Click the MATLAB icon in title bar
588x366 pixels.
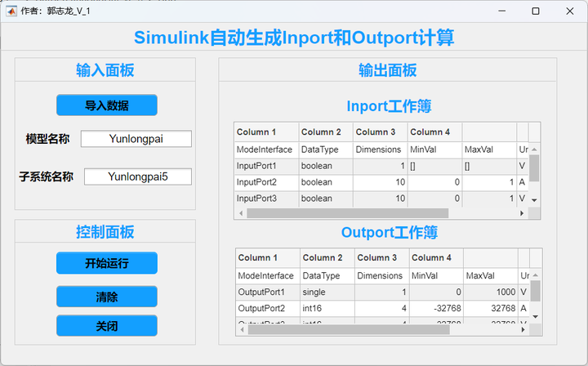click(x=11, y=11)
